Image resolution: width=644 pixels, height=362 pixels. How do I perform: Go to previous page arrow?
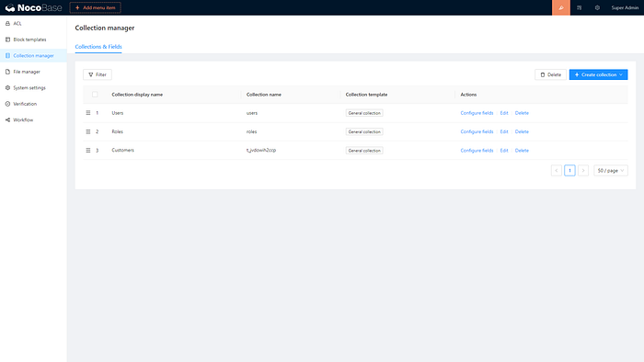tap(557, 171)
